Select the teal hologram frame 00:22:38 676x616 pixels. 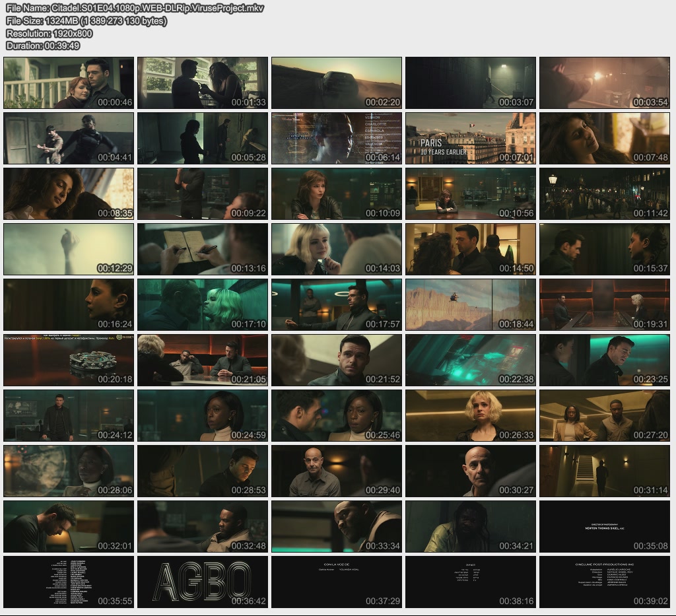(471, 360)
